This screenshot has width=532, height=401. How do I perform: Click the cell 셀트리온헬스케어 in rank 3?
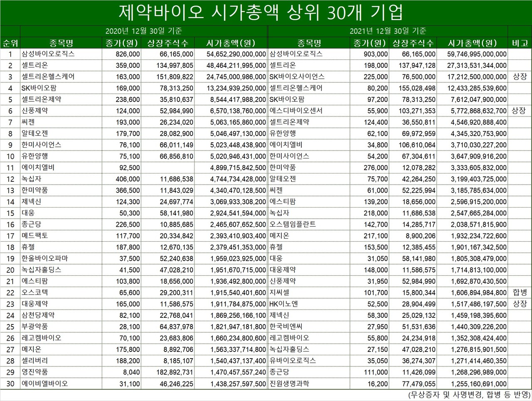(x=48, y=77)
